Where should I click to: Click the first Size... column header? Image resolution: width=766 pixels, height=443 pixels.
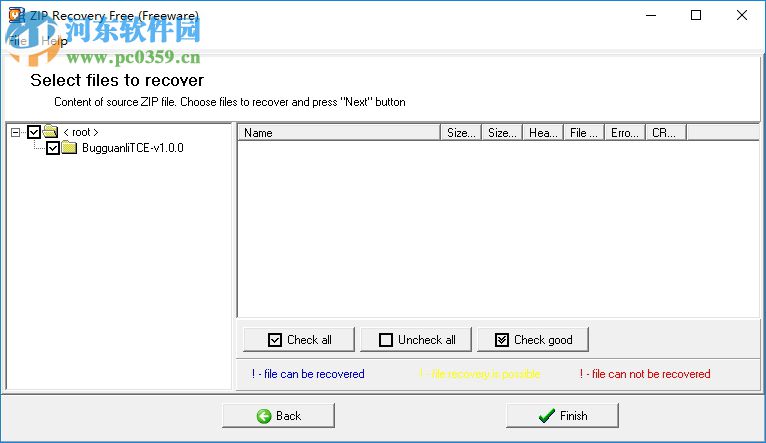coord(461,133)
